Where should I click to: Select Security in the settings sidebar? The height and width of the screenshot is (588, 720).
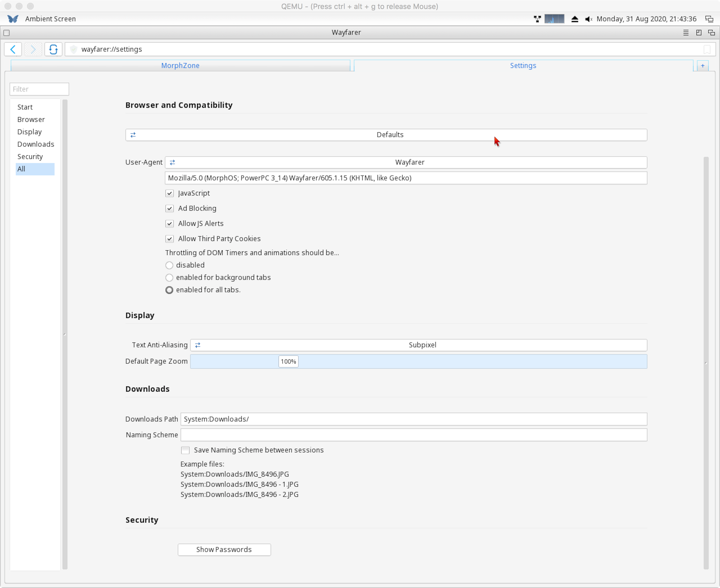(30, 157)
